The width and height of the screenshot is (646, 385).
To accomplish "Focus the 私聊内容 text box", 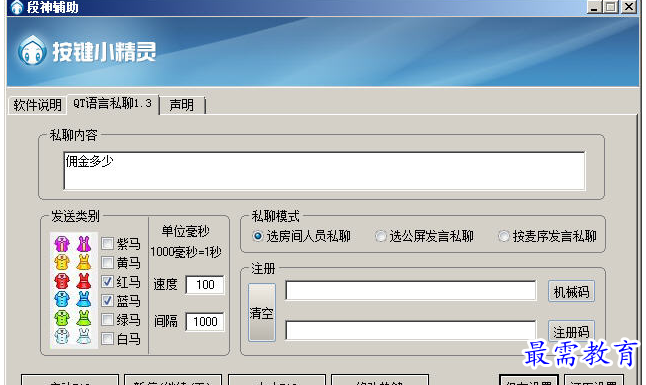I will click(324, 171).
